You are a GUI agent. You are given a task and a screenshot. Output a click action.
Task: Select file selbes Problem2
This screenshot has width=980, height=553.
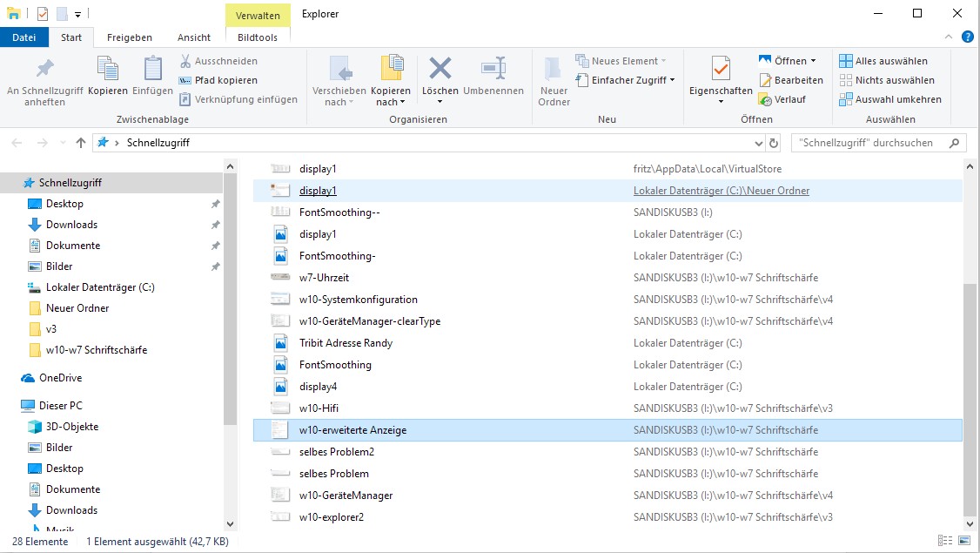[x=336, y=452]
